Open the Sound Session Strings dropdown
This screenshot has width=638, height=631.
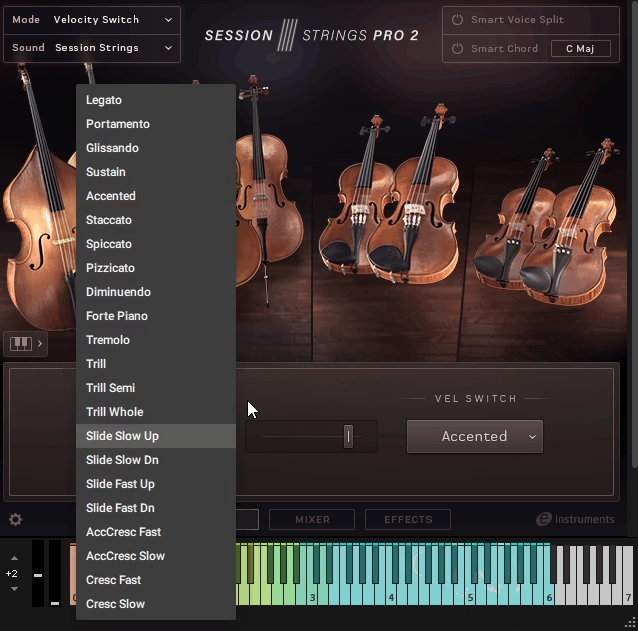tap(92, 48)
